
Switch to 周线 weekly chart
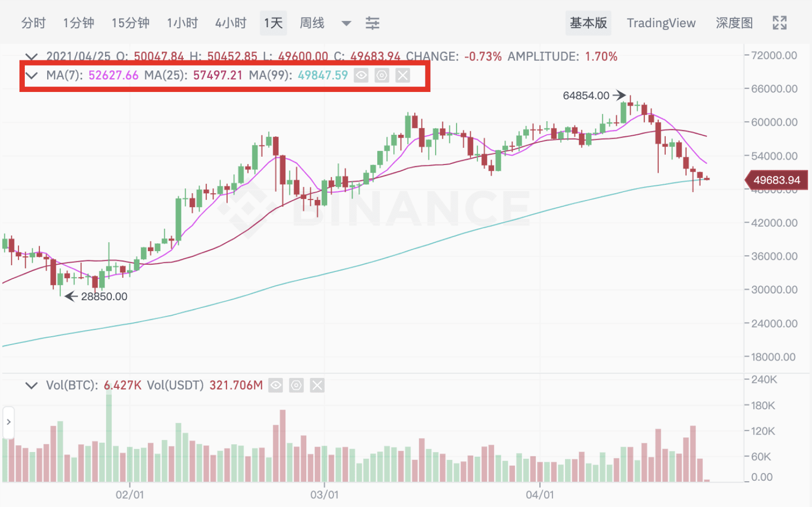click(312, 23)
